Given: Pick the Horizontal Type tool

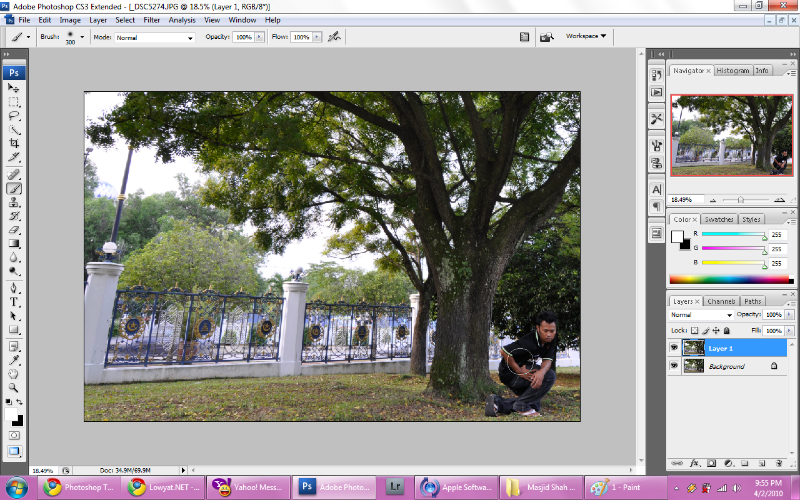Looking at the screenshot, I should 15,301.
